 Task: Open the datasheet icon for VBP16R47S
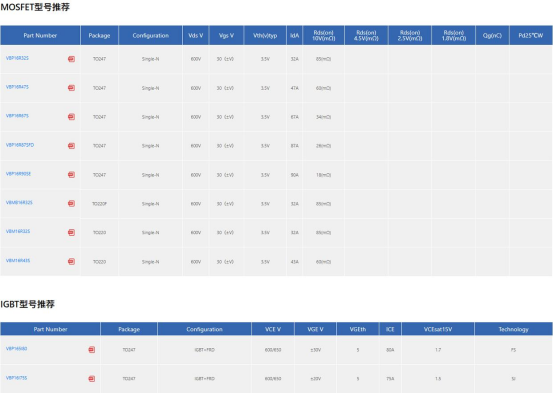point(71,88)
